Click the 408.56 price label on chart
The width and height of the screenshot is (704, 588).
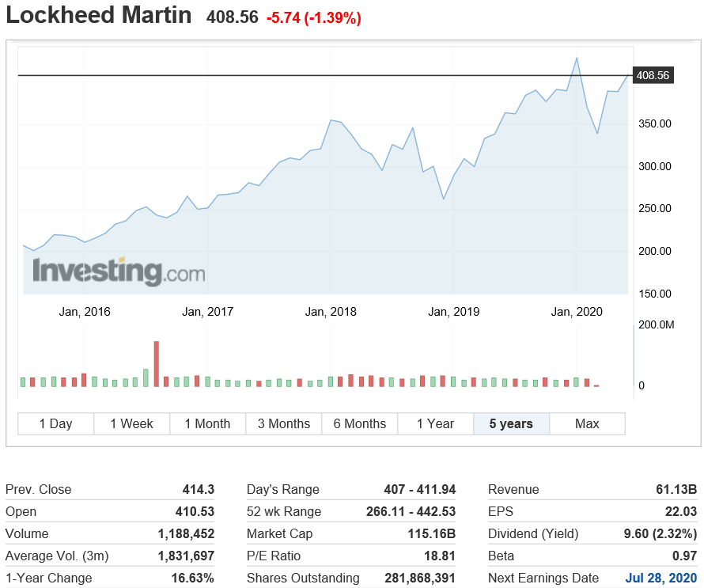coord(653,75)
